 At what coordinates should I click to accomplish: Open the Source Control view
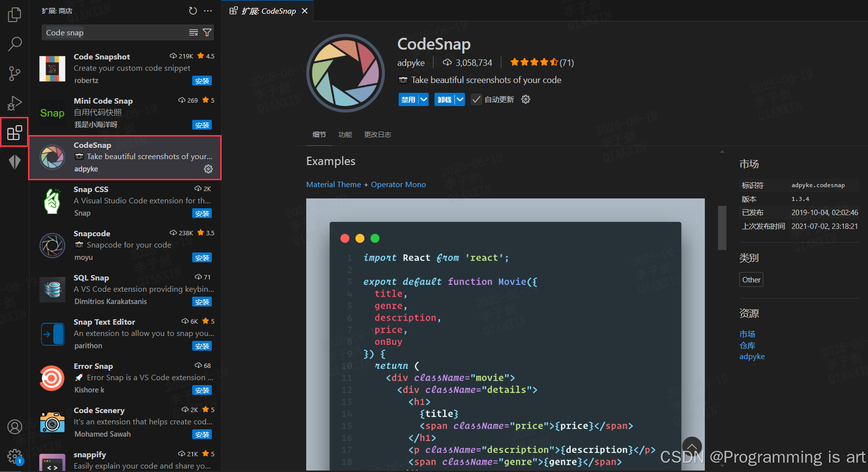click(x=15, y=74)
